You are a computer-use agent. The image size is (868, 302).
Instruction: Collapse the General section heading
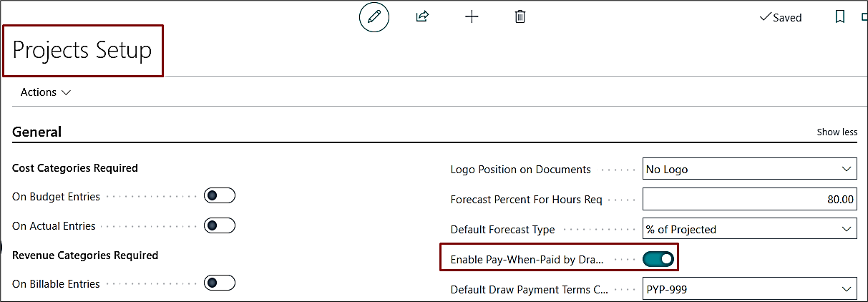pos(37,132)
